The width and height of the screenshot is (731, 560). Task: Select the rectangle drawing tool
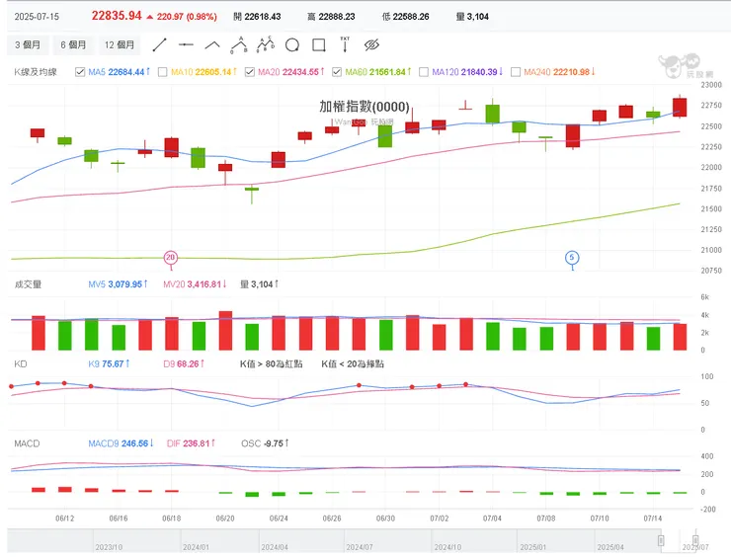[x=319, y=45]
